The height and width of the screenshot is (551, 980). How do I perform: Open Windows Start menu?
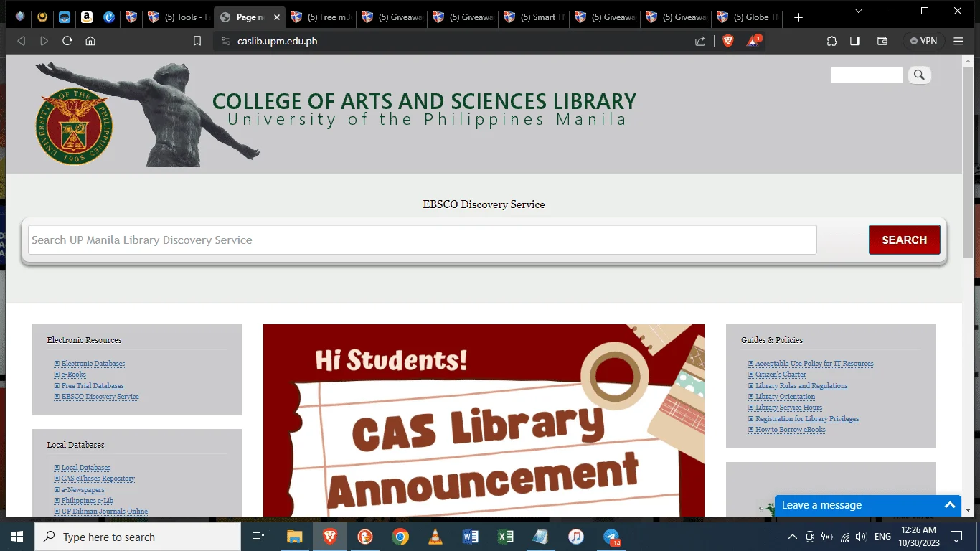pos(17,537)
